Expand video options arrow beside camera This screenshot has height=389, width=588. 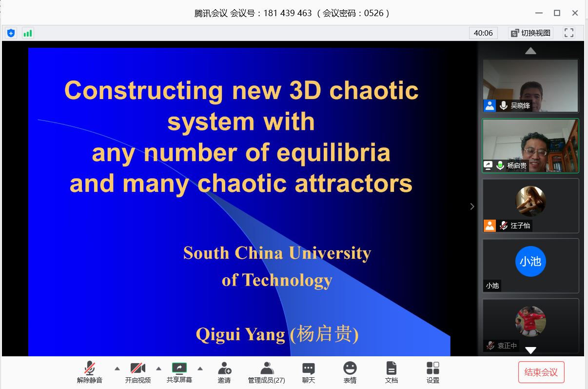click(158, 368)
